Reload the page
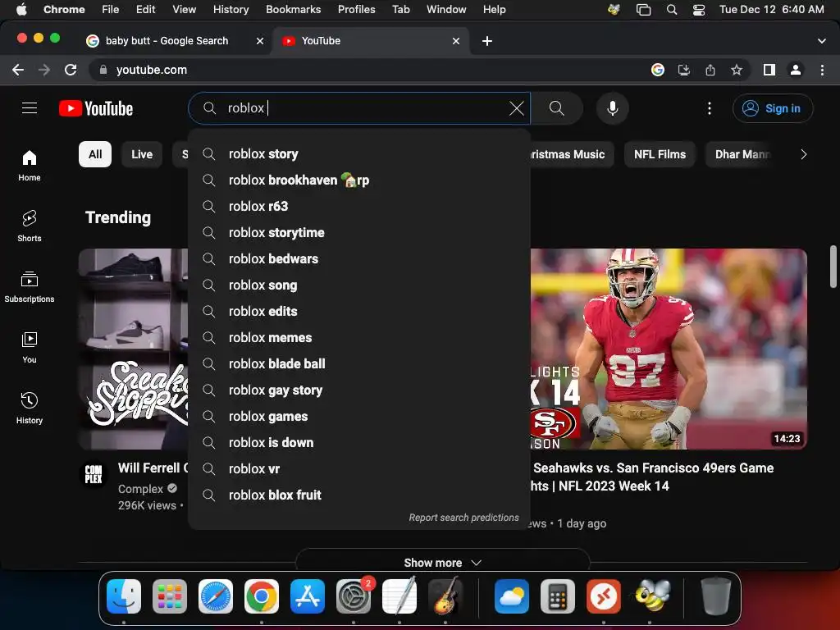 [71, 70]
